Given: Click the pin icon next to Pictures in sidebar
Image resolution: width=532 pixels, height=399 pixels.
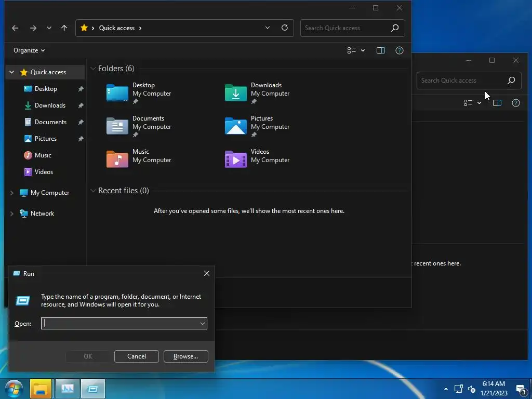Looking at the screenshot, I should (81, 139).
